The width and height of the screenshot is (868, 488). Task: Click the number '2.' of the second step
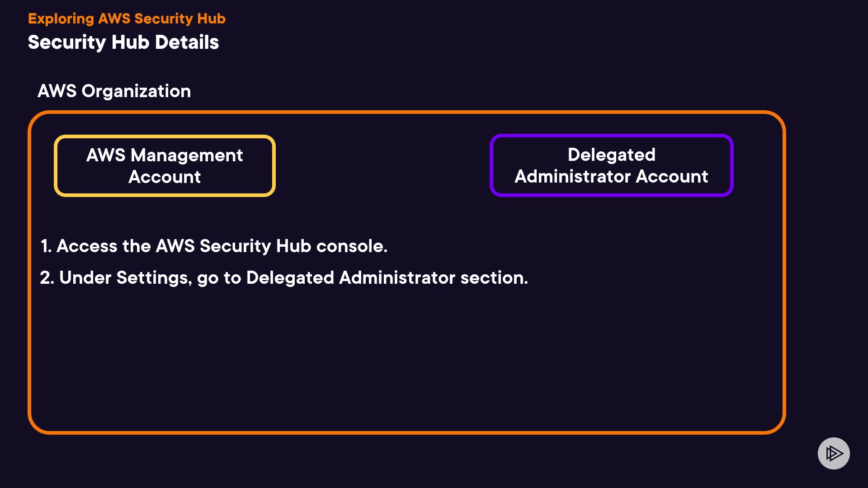47,278
